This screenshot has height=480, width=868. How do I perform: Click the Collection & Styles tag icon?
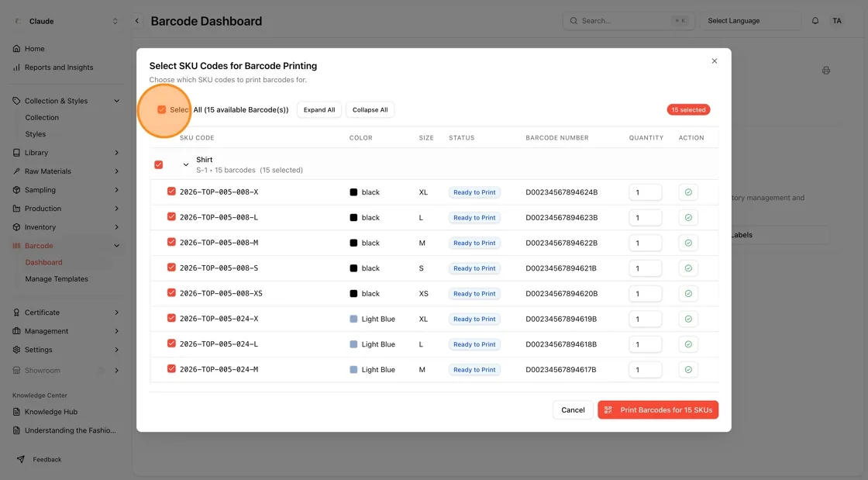(x=16, y=101)
